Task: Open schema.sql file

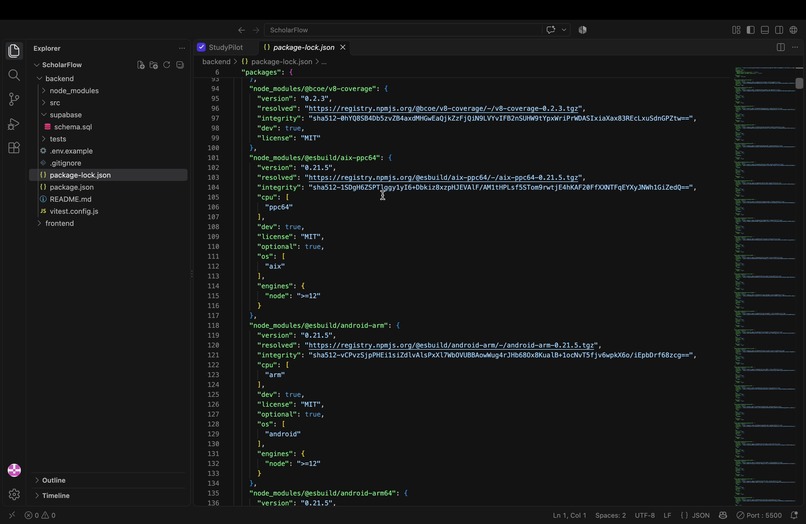Action: 72,127
